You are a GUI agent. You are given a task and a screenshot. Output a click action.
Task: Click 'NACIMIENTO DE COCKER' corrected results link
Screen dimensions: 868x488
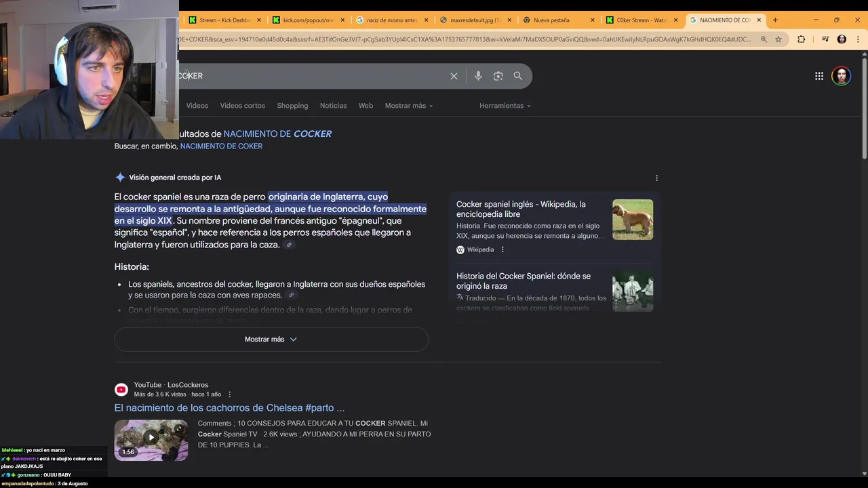[x=277, y=134]
